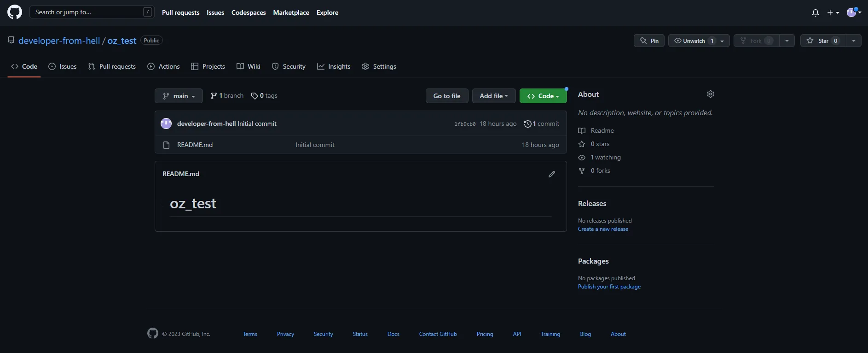The width and height of the screenshot is (868, 353).
Task: Click Publish your first package
Action: [x=609, y=287]
